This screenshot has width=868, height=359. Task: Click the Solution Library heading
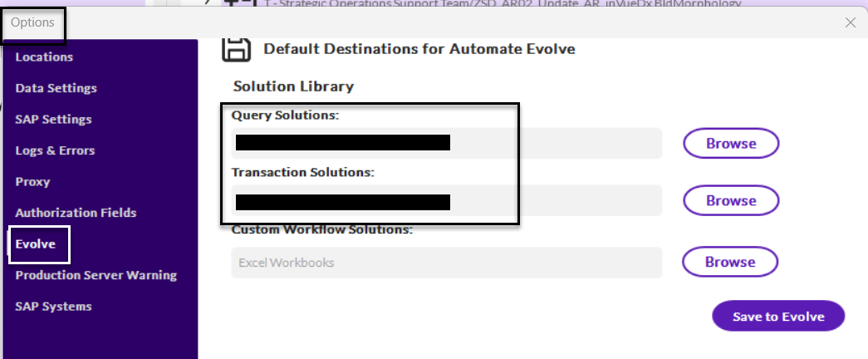tap(293, 86)
